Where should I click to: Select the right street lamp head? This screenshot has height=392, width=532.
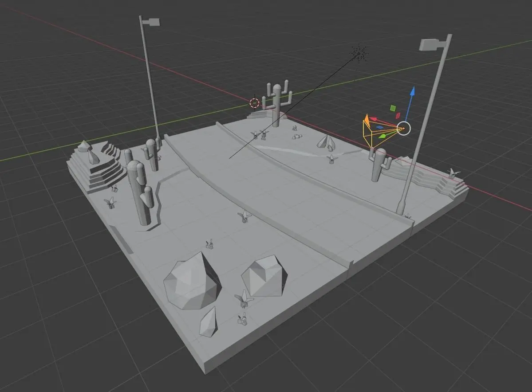tap(430, 44)
